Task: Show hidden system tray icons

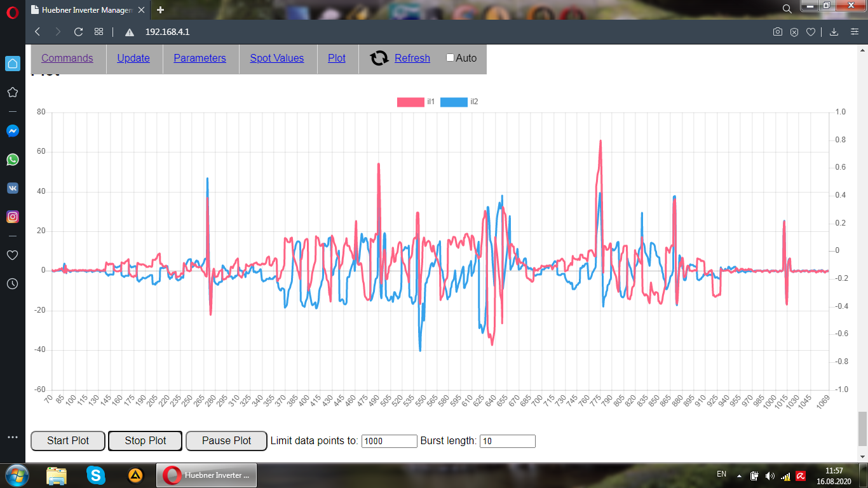Action: (738, 475)
